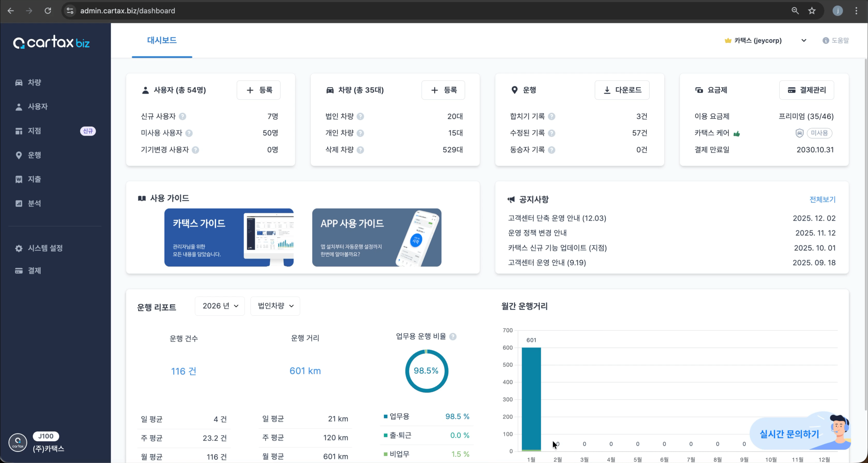Click help icon next to 합치기 기록
Image resolution: width=868 pixels, height=463 pixels.
click(x=552, y=117)
